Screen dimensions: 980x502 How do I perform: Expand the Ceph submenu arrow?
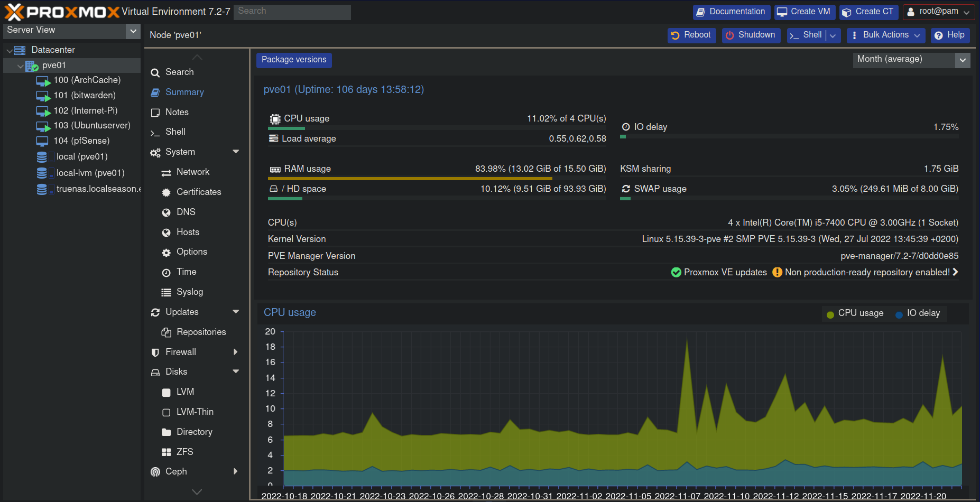pos(236,472)
